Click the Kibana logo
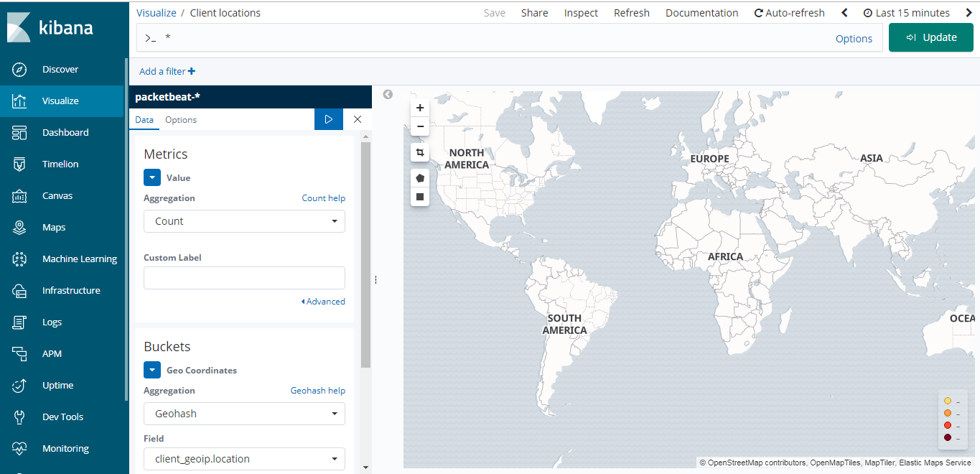The image size is (980, 474). (x=50, y=28)
